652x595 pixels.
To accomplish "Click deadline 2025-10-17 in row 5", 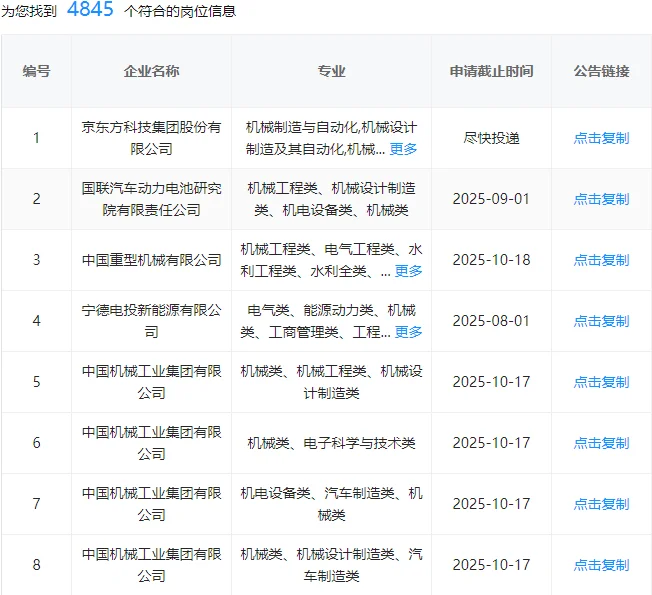I will pyautogui.click(x=491, y=382).
